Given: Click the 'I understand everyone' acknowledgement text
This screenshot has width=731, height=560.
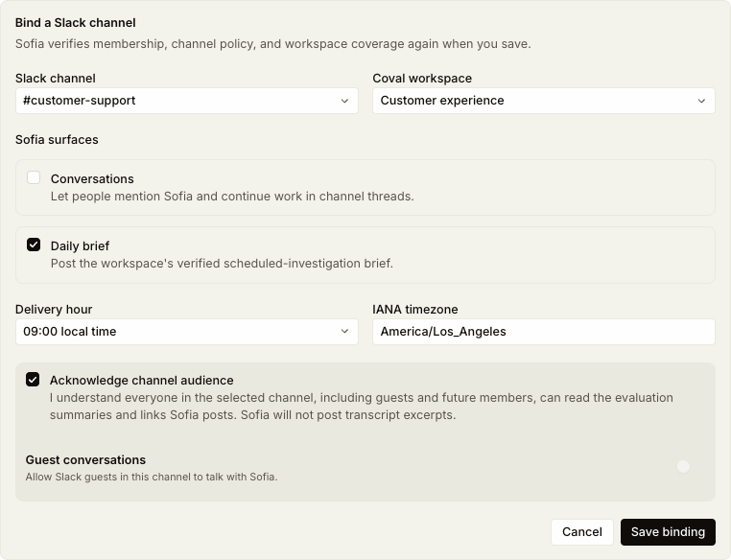Looking at the screenshot, I should click(362, 407).
